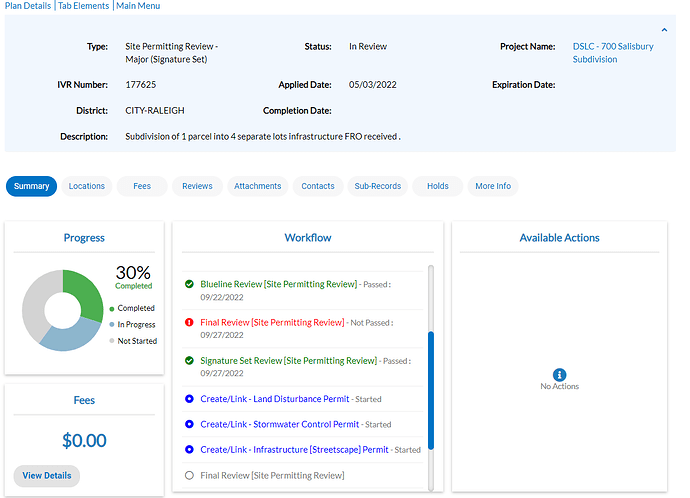Click blue status icon beside Land Disturbance Permit
Screen dimensions: 690x498
(x=189, y=399)
